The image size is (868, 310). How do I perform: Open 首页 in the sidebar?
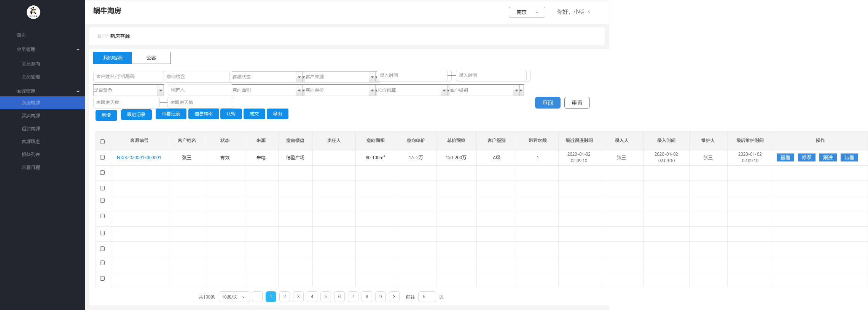coord(21,35)
